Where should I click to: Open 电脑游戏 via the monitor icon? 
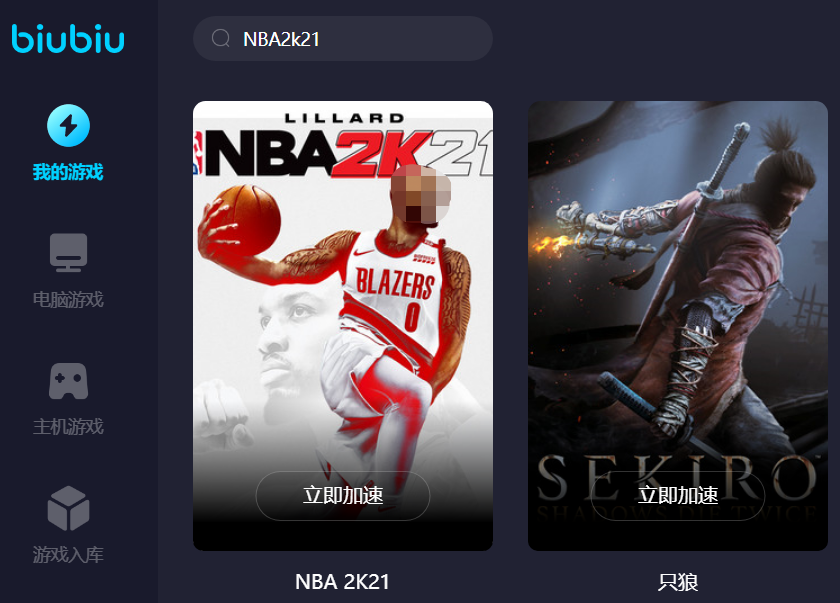tap(69, 252)
